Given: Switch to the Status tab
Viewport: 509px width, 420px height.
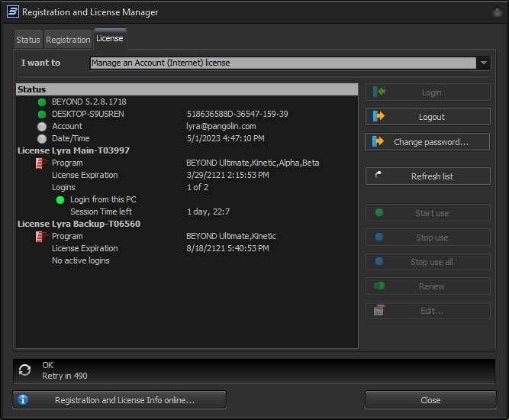Looking at the screenshot, I should (x=28, y=40).
